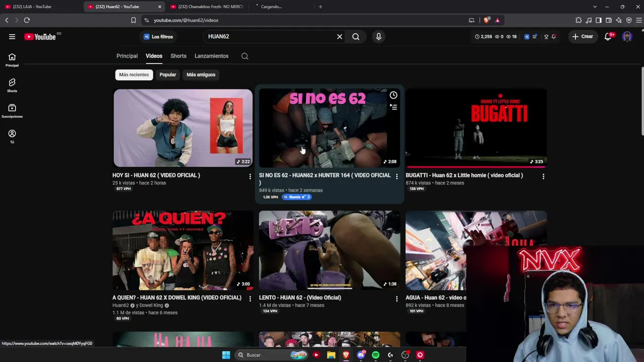Sort videos by Más recientes

[134, 75]
